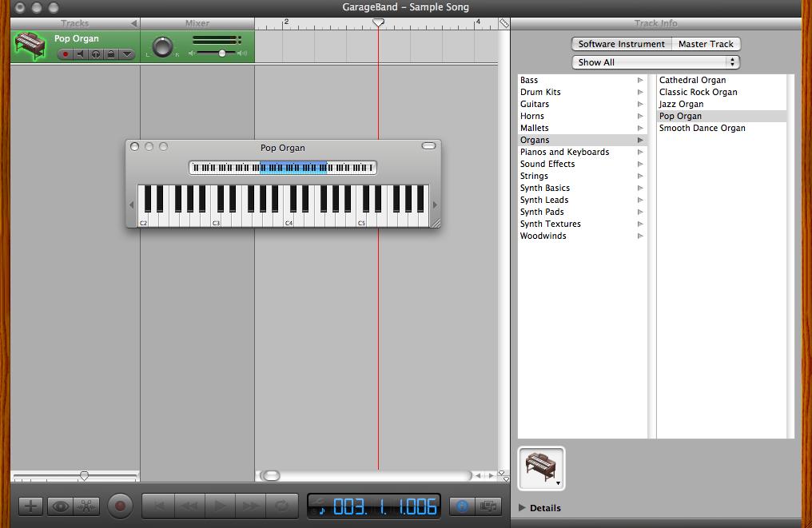Select the Synth Leads category
Screen dimensions: 812x528
(583, 200)
